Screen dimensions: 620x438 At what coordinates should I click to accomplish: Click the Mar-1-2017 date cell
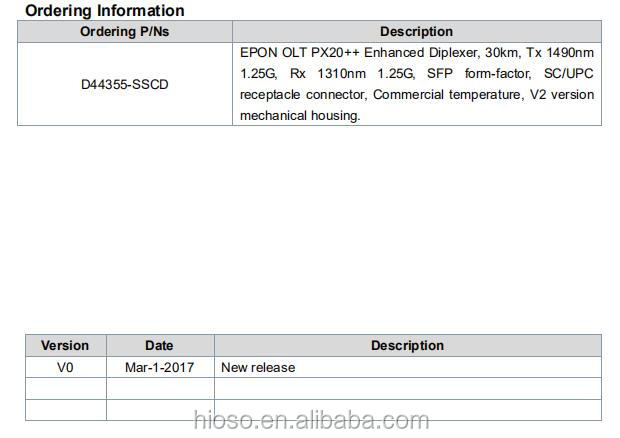[160, 367]
